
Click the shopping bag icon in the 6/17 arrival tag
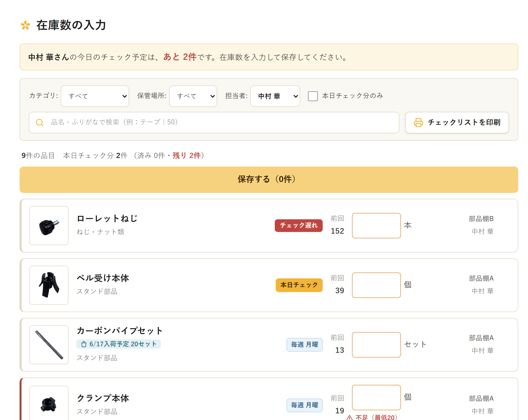84,344
